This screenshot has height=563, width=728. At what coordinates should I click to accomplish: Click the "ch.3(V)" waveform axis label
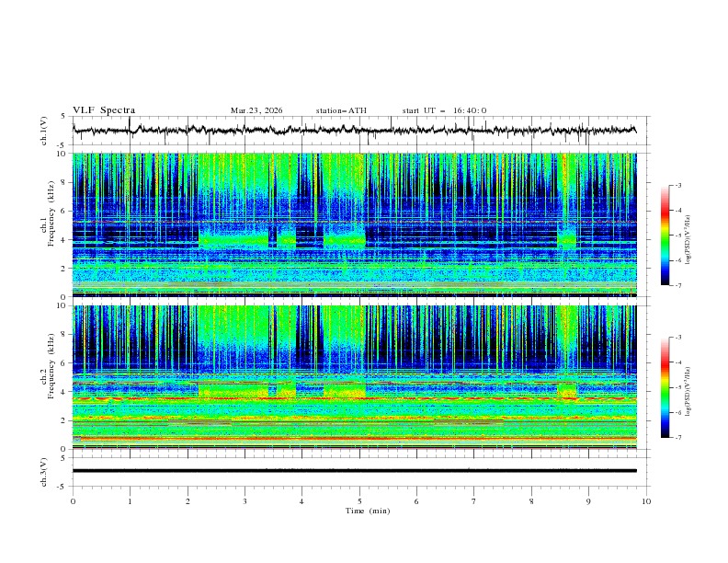44,472
